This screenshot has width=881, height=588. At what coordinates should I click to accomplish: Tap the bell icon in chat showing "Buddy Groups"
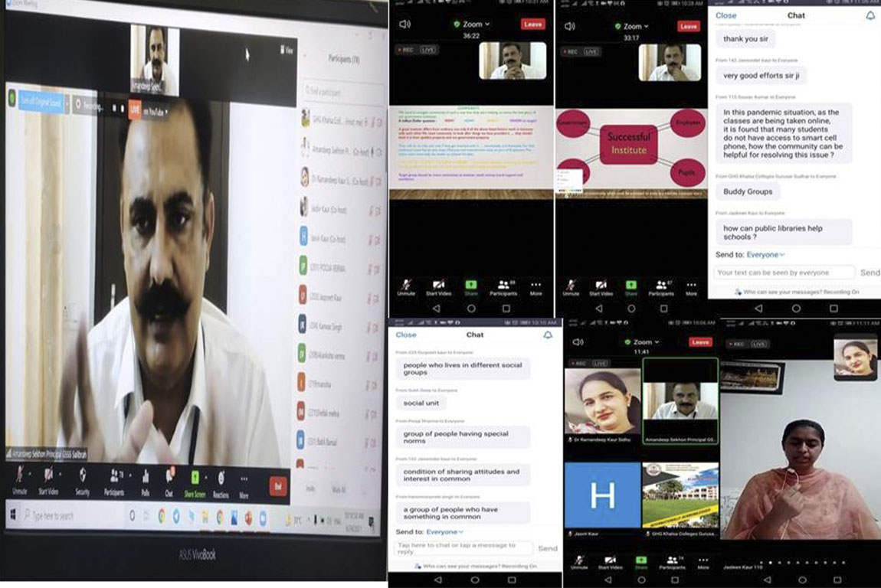(x=870, y=15)
